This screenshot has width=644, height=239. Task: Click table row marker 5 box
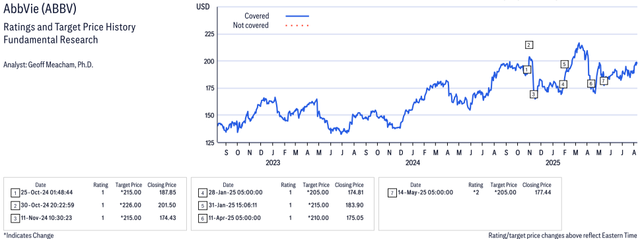(202, 205)
